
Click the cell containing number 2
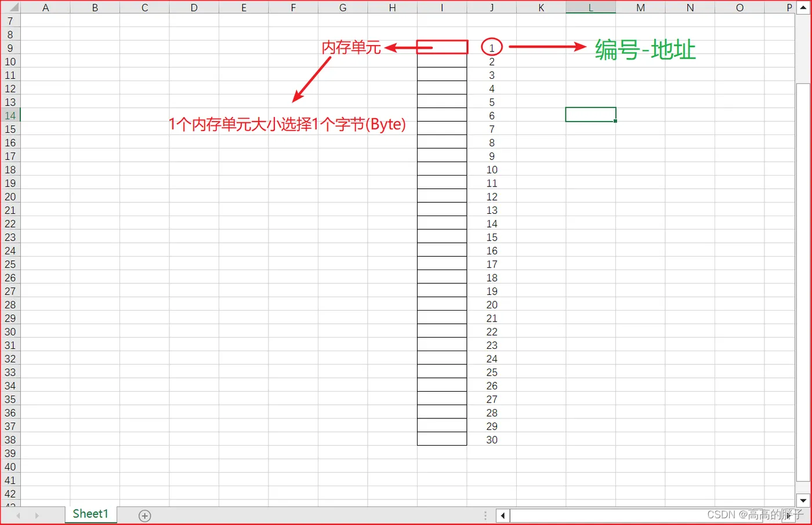pyautogui.click(x=491, y=61)
